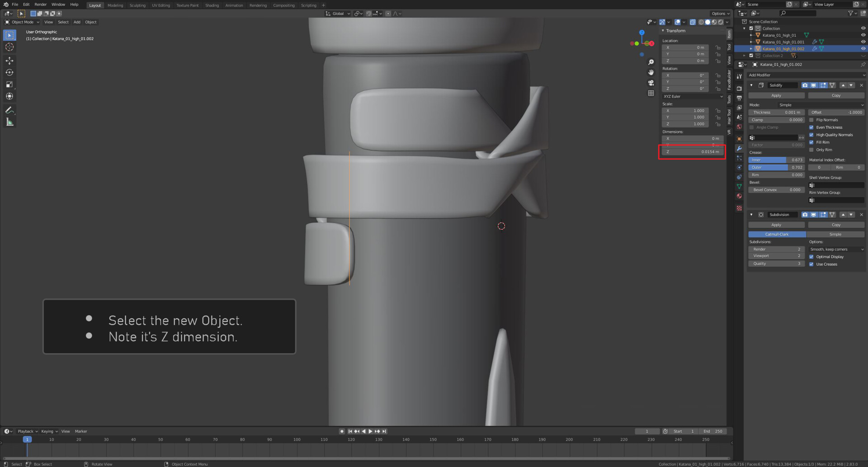Select the Scale tool in toolbar
This screenshot has height=467, width=868.
click(9, 85)
